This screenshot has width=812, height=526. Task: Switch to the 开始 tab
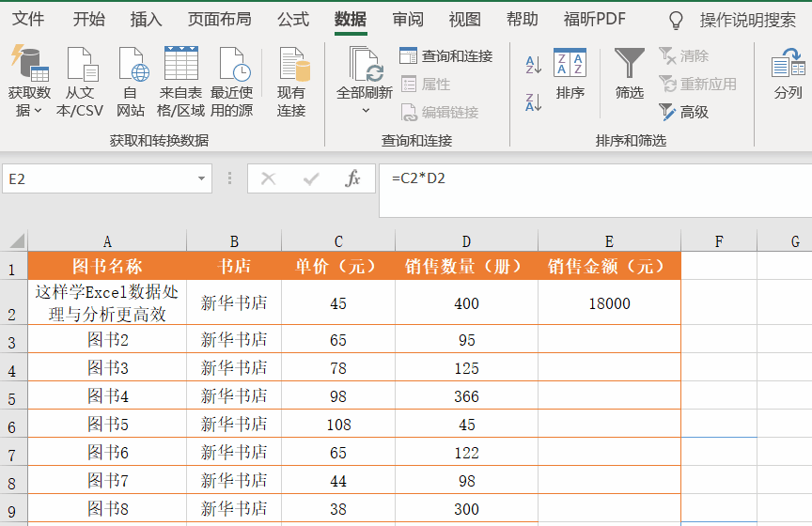88,19
